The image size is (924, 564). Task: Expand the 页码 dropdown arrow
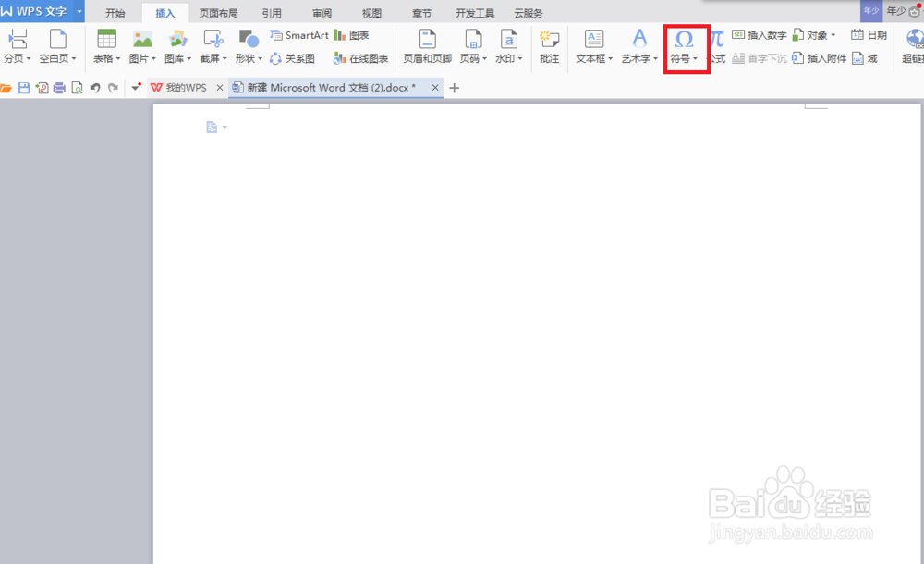tap(484, 58)
